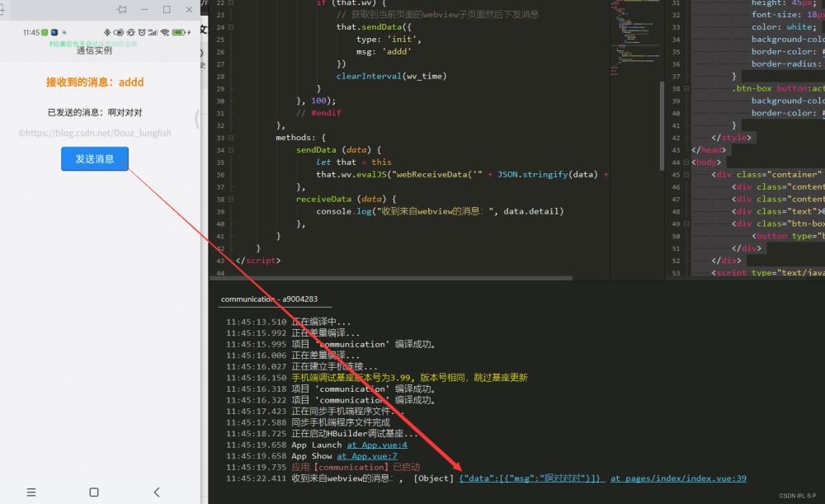The height and width of the screenshot is (504, 825).
Task: Click the "msg: 'addd'" code line
Action: [384, 52]
